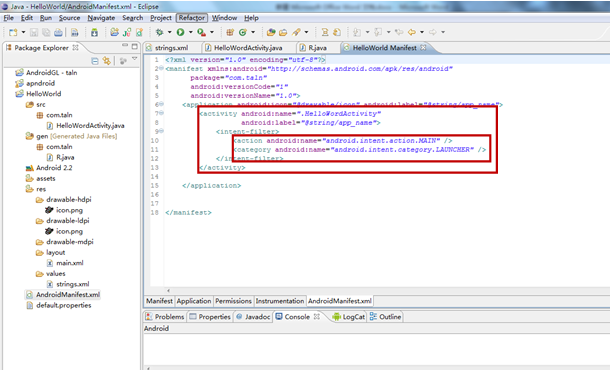Open the Permissions tab of manifest editor

point(233,301)
